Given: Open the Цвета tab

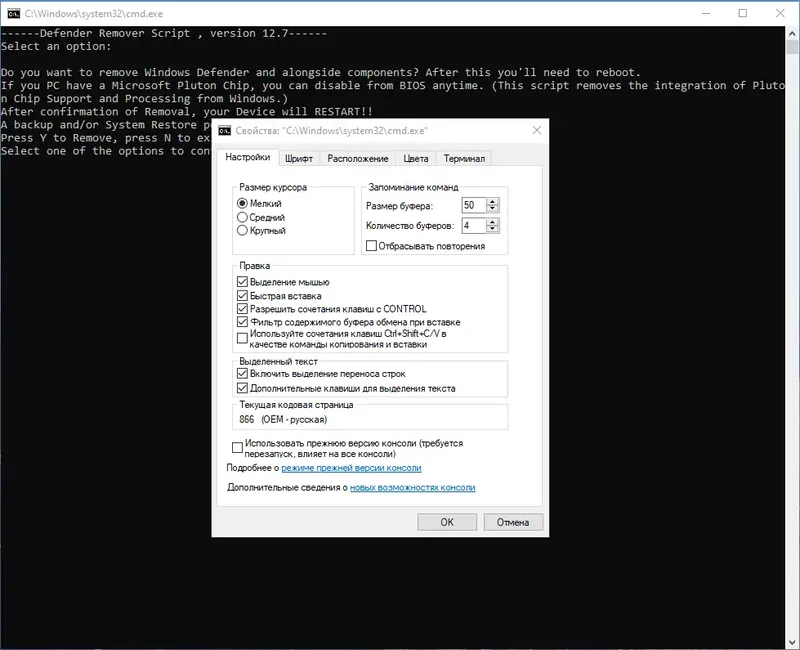Looking at the screenshot, I should 415,159.
